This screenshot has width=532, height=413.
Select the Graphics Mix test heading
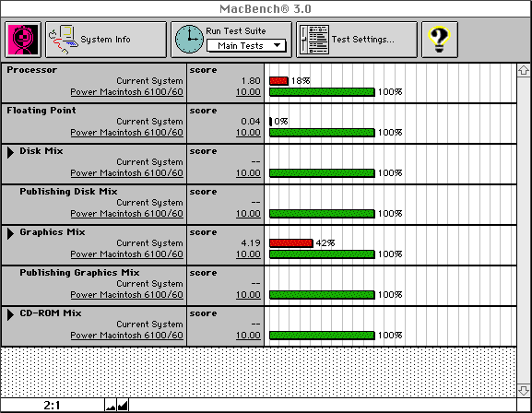[x=53, y=232]
